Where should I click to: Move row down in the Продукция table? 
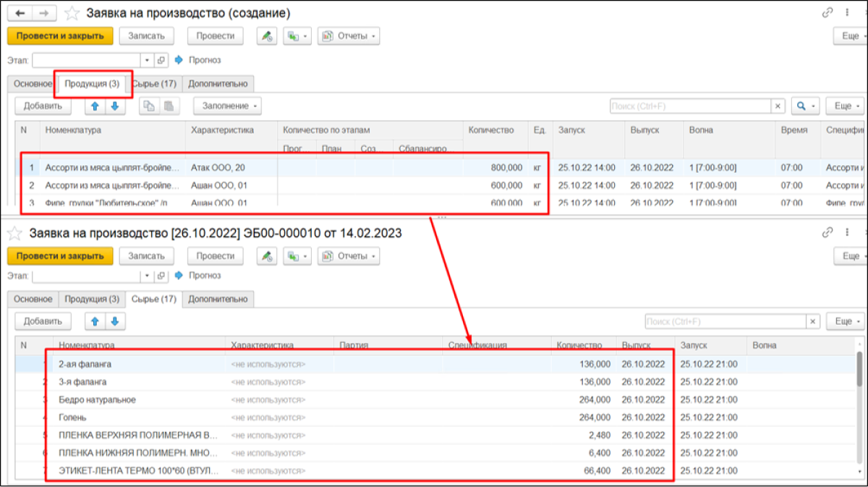(x=114, y=106)
